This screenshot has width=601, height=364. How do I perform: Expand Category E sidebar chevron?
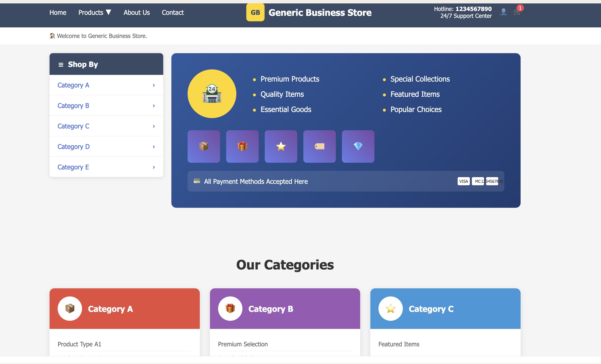coord(154,167)
